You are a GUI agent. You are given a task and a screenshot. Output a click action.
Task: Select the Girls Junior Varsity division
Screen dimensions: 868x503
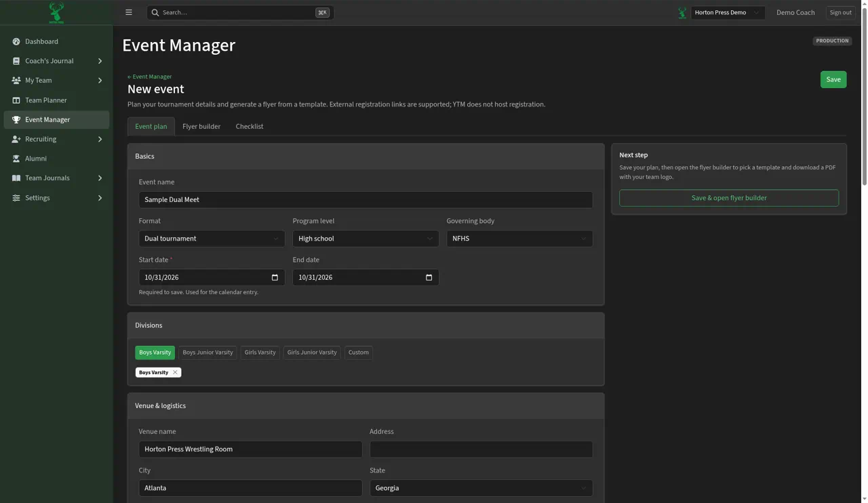tap(312, 353)
